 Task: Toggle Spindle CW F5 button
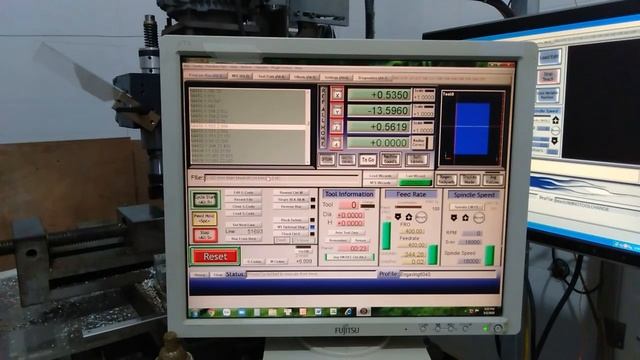click(467, 207)
